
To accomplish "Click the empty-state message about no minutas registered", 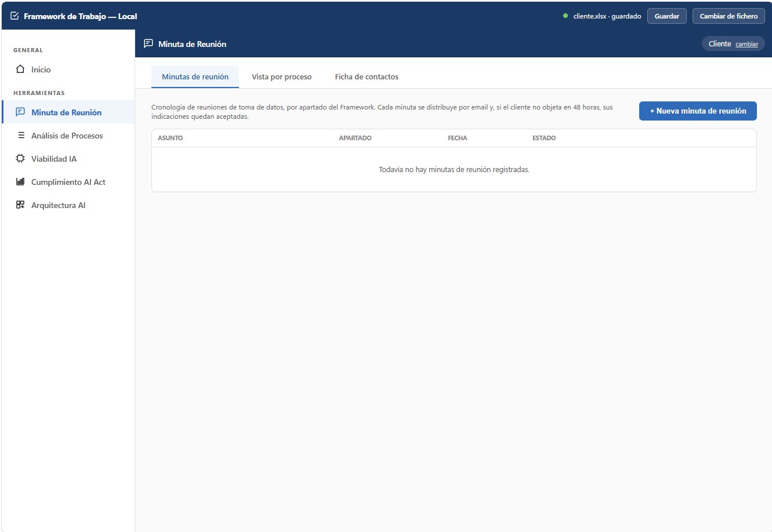I will point(454,170).
